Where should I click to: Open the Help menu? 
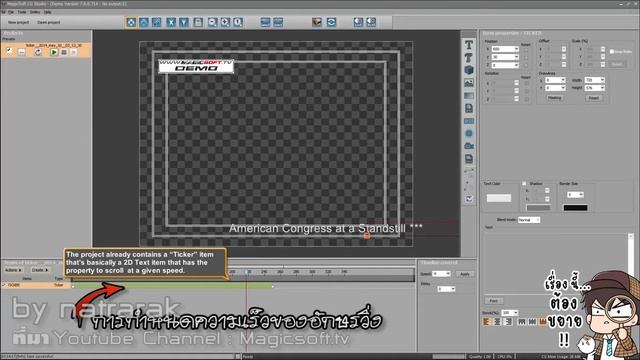pos(47,12)
